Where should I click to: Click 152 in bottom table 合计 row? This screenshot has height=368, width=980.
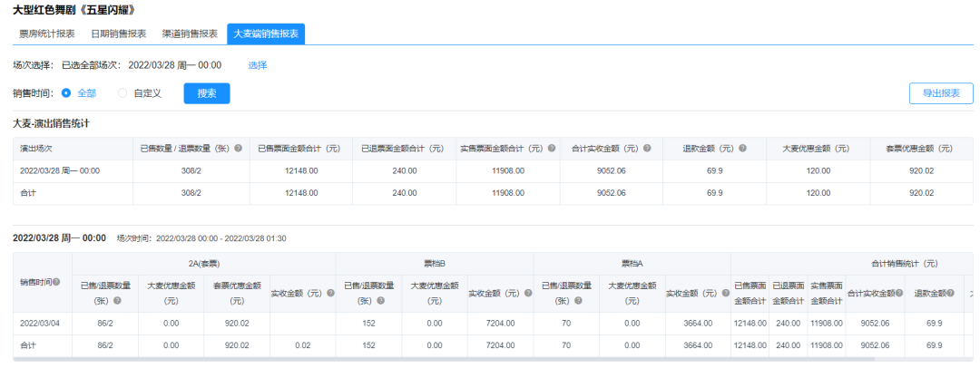368,345
